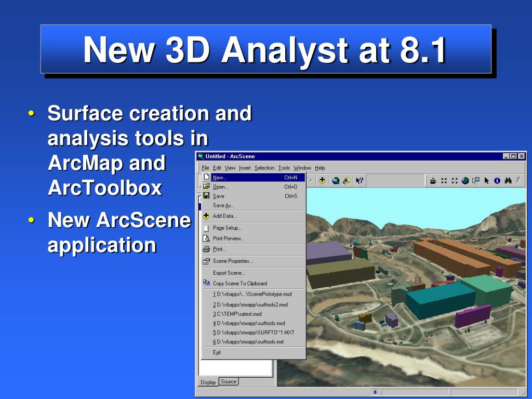Open the Find binoculars tool
Viewport: 532px width, 399px height.
508,181
